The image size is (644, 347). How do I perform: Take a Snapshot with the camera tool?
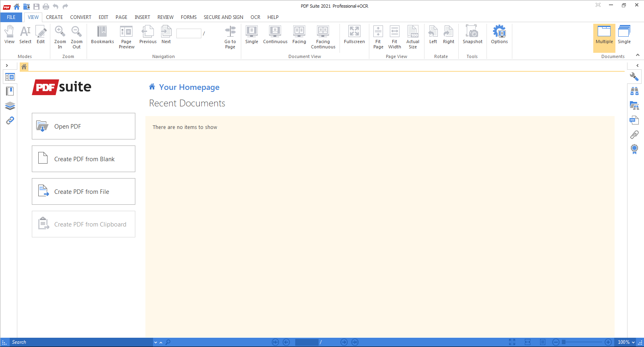(472, 35)
